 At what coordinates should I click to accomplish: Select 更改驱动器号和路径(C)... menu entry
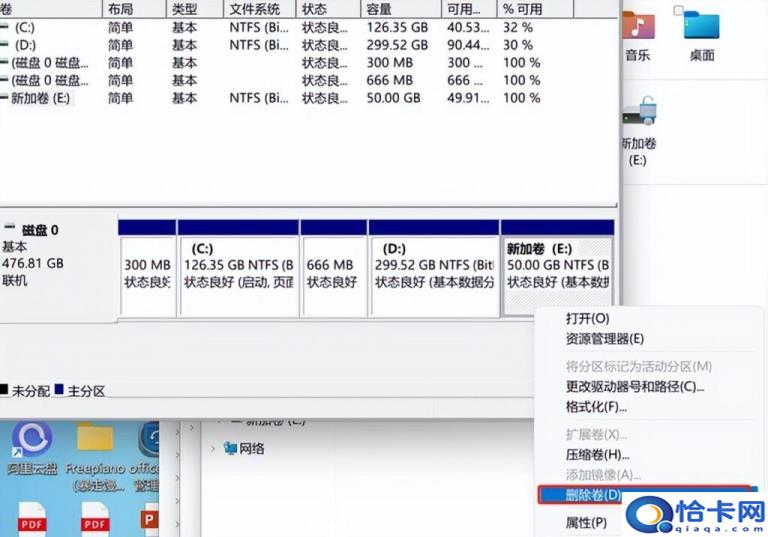(635, 387)
